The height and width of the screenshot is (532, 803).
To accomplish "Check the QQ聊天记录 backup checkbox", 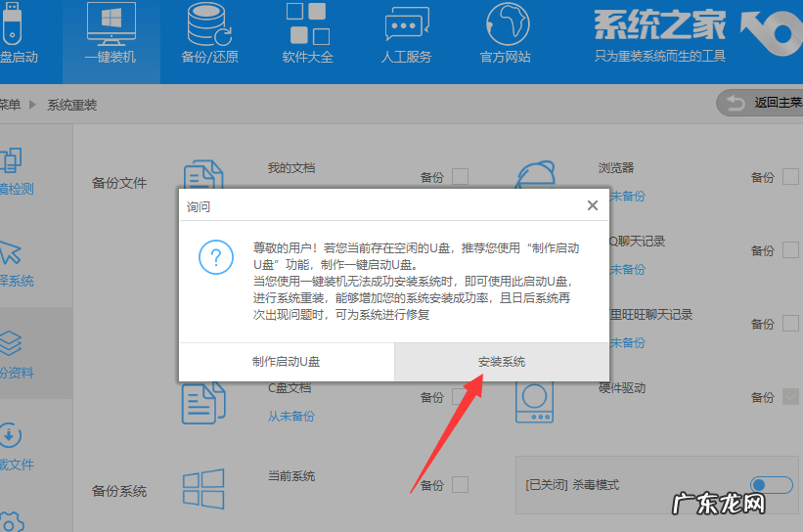I will [790, 250].
